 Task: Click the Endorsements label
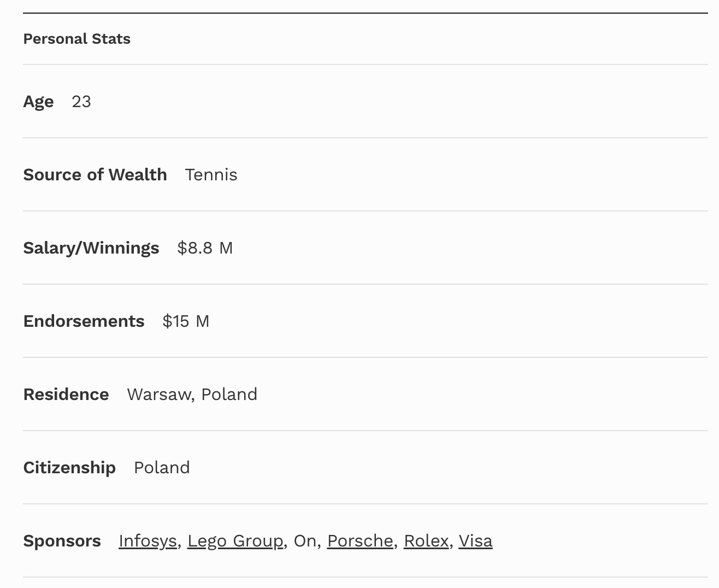click(84, 321)
